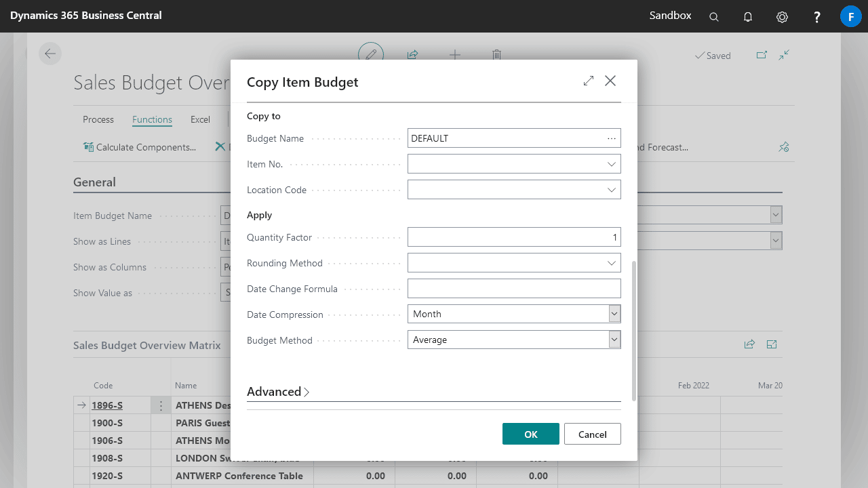Viewport: 868px width, 488px height.
Task: Open the Process menu tab
Action: click(x=98, y=119)
